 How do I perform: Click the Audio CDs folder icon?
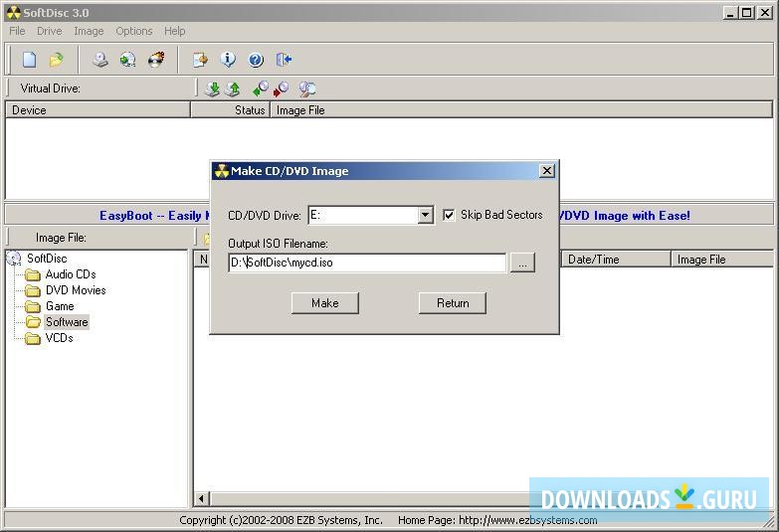point(33,274)
